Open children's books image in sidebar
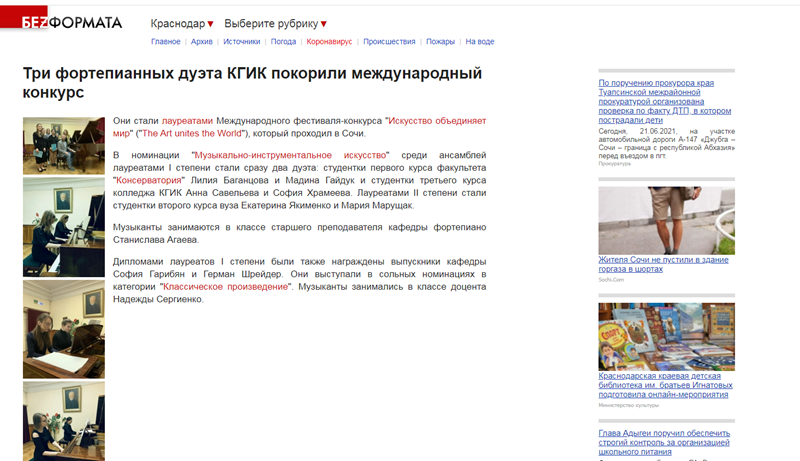 [x=666, y=337]
